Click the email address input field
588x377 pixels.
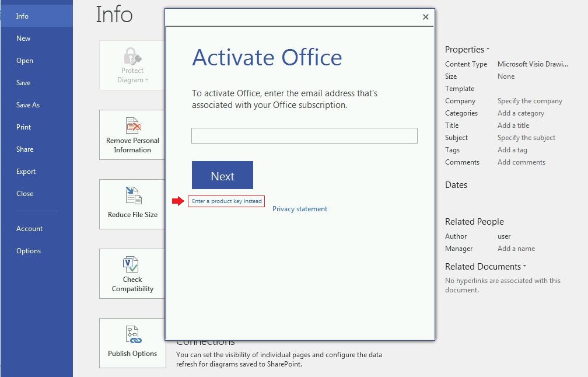(304, 135)
